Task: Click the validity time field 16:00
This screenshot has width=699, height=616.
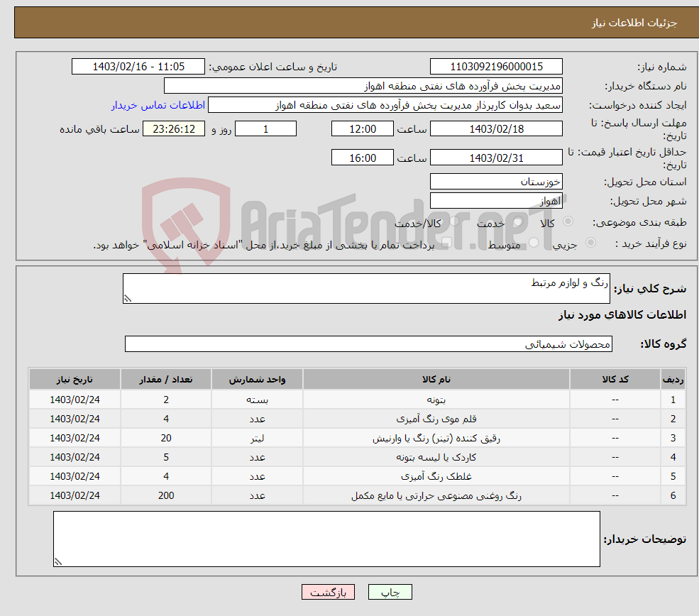Action: [x=363, y=158]
